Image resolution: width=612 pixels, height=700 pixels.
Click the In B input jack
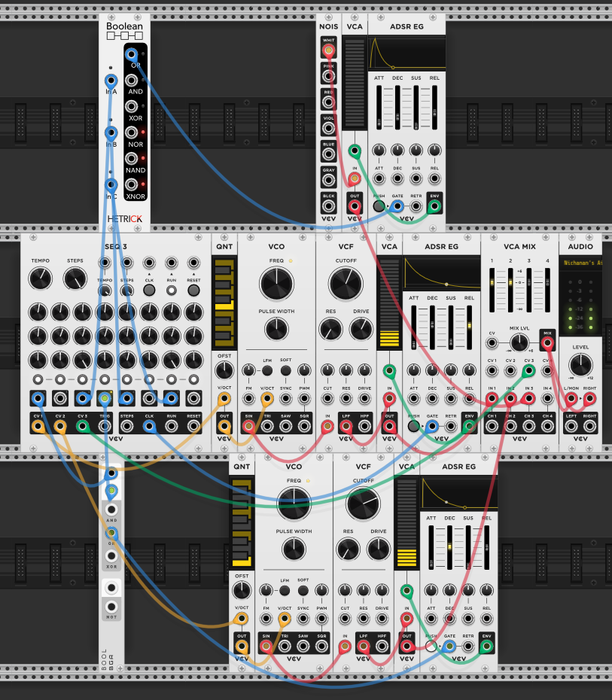click(111, 133)
